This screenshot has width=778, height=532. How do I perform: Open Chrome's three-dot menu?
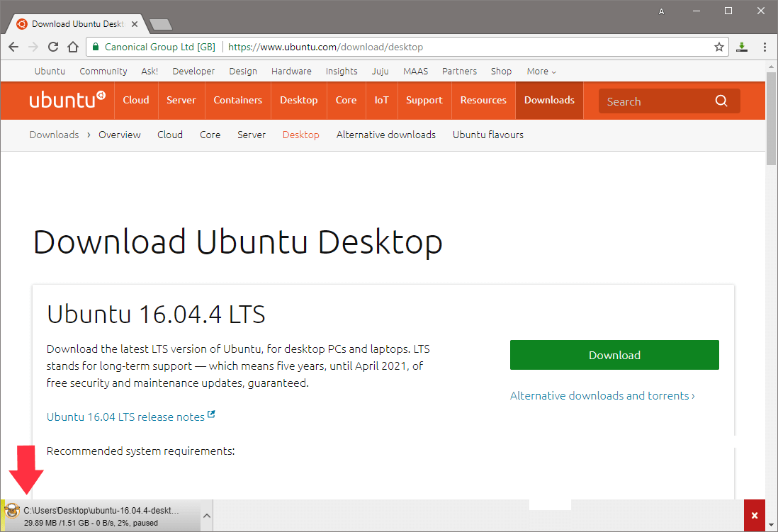click(x=765, y=46)
